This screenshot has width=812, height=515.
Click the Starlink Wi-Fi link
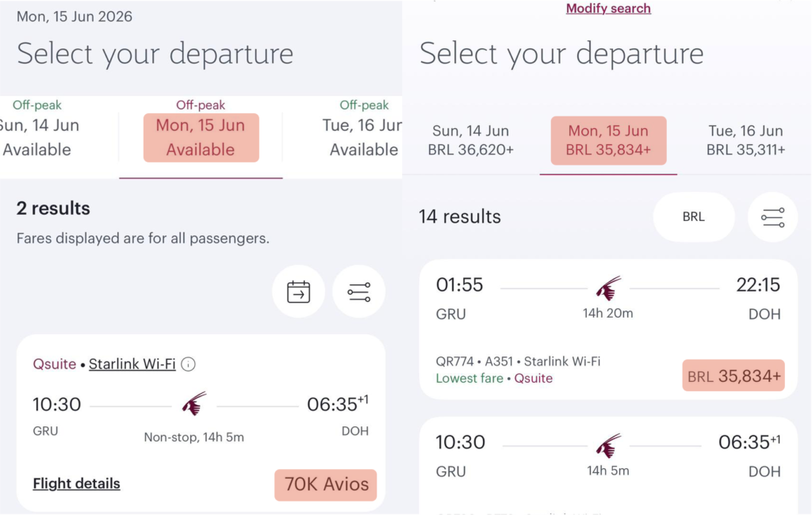tap(132, 364)
